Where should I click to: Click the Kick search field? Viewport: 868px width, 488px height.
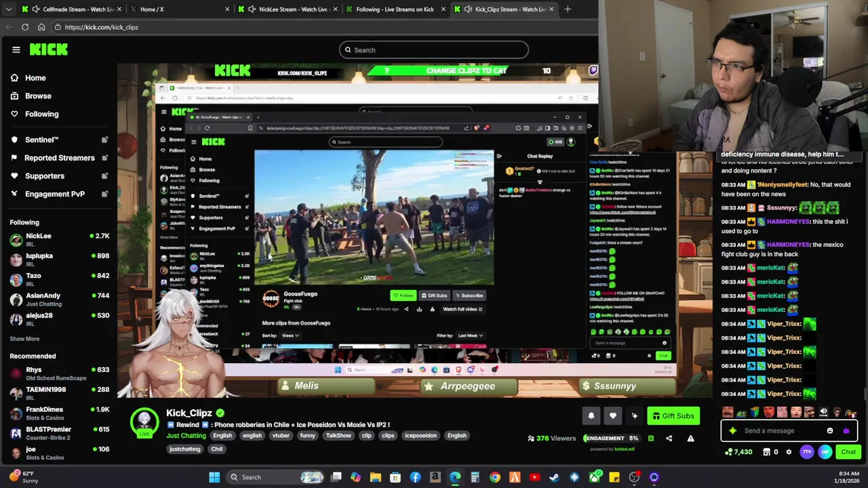click(x=434, y=49)
